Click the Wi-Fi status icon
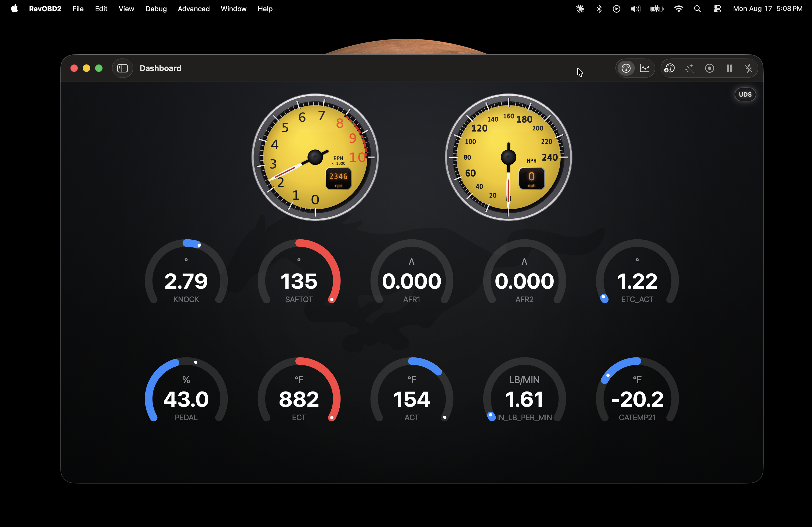 coord(679,9)
